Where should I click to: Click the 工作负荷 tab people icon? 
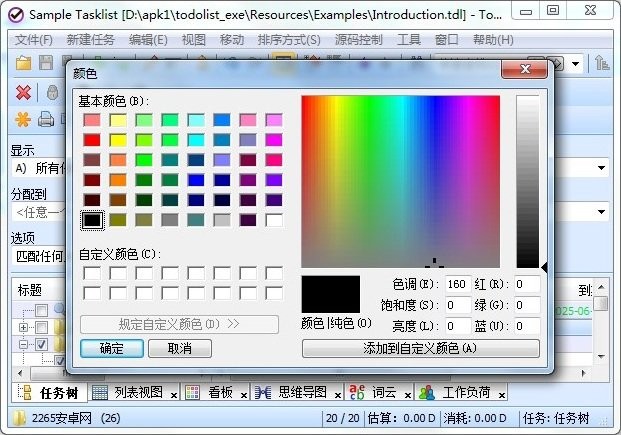click(x=427, y=392)
